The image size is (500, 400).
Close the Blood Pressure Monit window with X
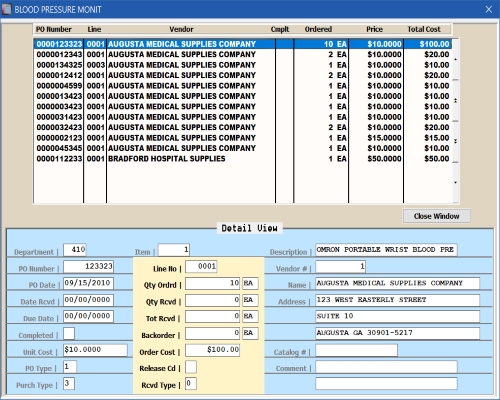(x=489, y=9)
